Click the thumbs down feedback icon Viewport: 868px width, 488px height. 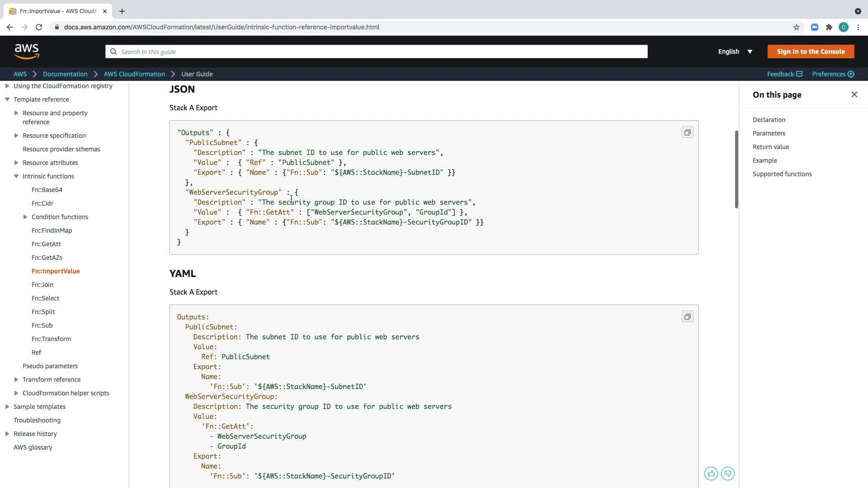click(x=727, y=474)
